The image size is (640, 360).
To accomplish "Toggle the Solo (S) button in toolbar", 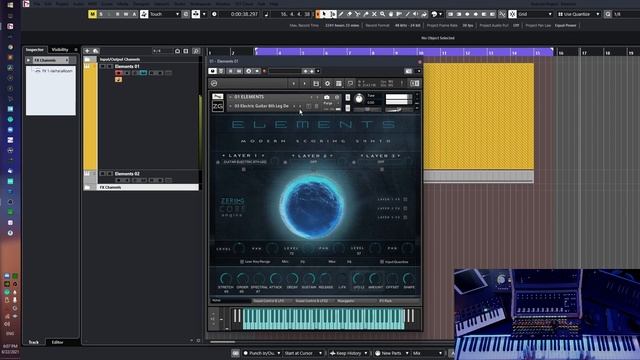I will [101, 14].
